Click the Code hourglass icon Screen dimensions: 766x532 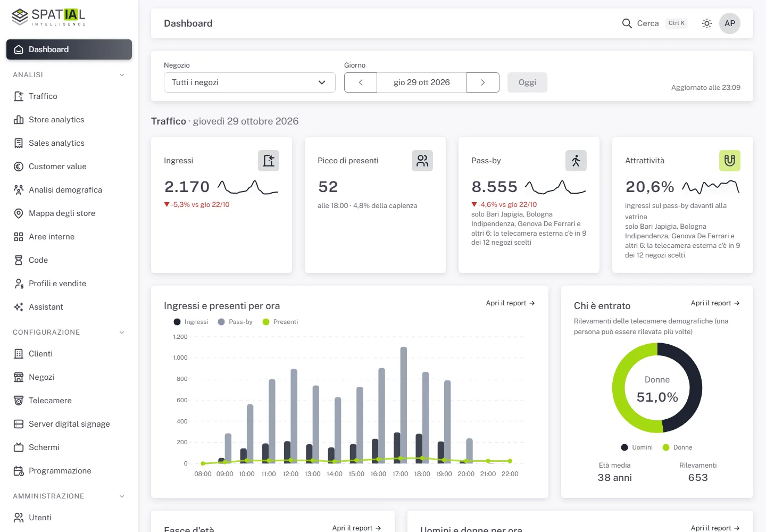(19, 260)
